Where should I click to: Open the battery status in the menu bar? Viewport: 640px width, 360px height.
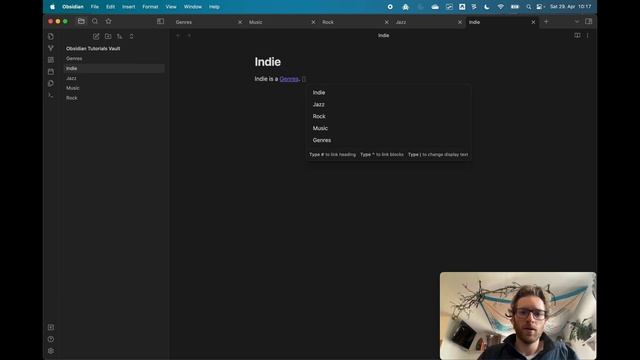(515, 7)
